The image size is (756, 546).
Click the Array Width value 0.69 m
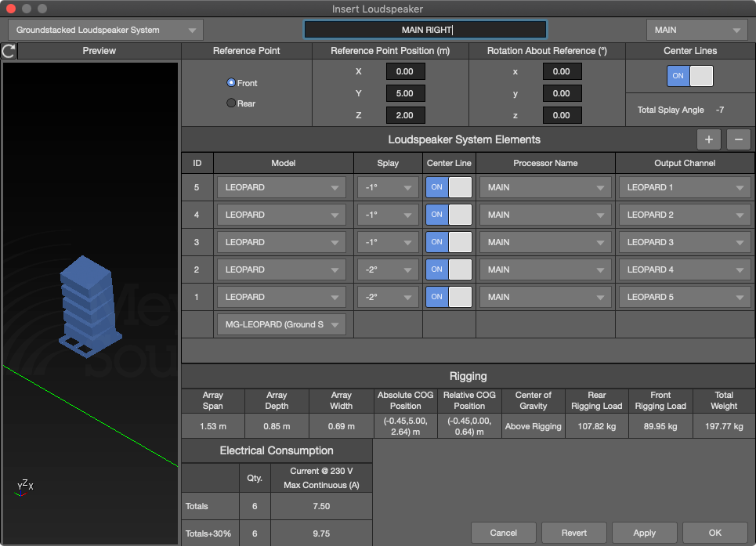pos(341,426)
